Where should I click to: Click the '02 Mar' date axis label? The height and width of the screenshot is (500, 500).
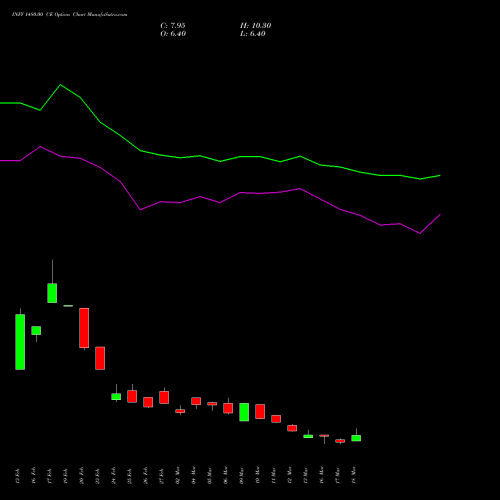click(177, 475)
